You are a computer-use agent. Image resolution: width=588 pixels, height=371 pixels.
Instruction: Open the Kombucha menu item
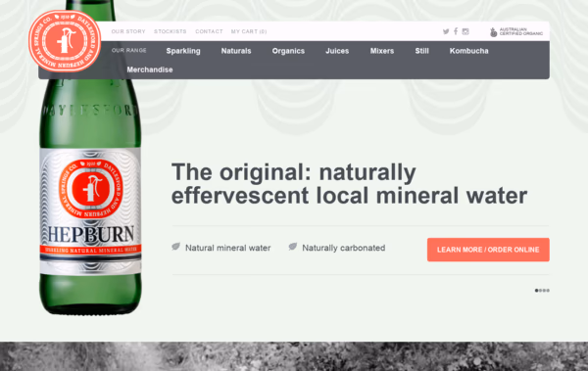click(x=469, y=51)
